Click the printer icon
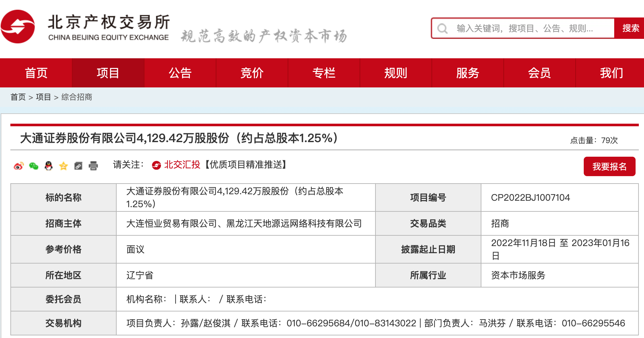This screenshot has height=338, width=644. coord(93,166)
